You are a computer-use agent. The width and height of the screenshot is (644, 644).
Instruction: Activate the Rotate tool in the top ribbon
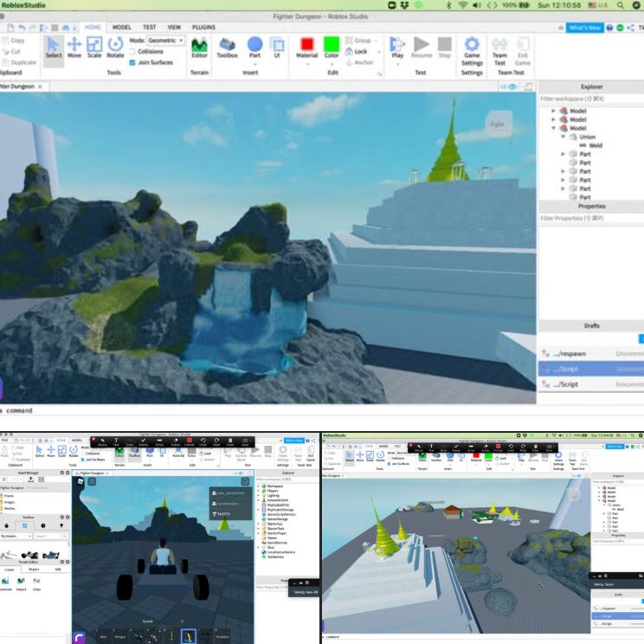115,48
